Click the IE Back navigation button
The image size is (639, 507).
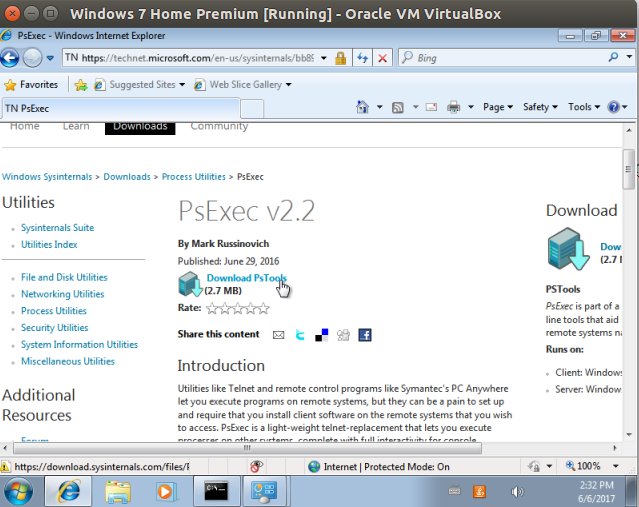[x=10, y=58]
